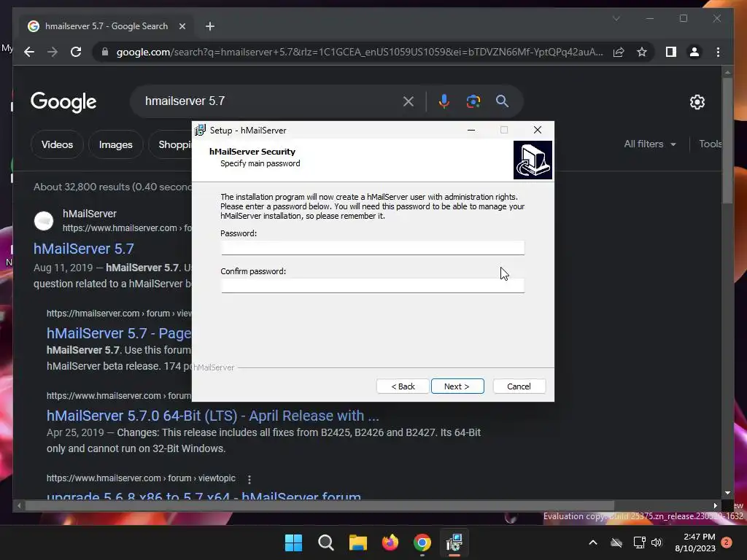This screenshot has width=747, height=560.
Task: Close the hMailServer setup dialog
Action: (x=538, y=130)
